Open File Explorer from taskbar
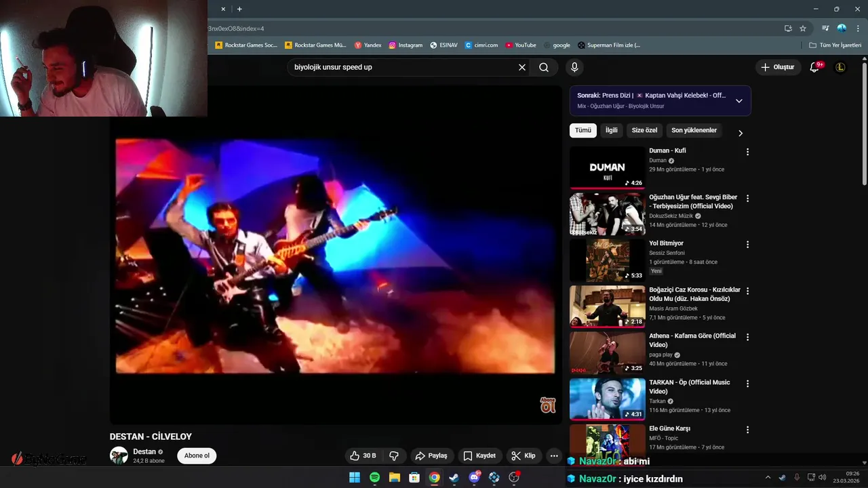The image size is (868, 488). (395, 478)
